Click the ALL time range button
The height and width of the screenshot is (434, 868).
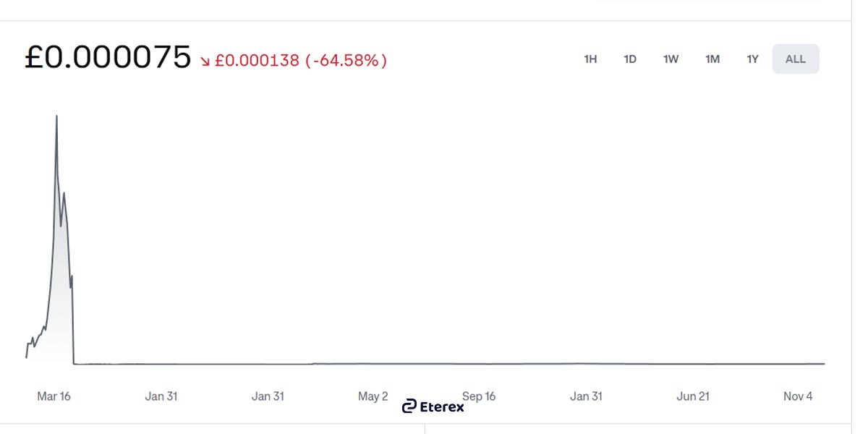tap(795, 59)
